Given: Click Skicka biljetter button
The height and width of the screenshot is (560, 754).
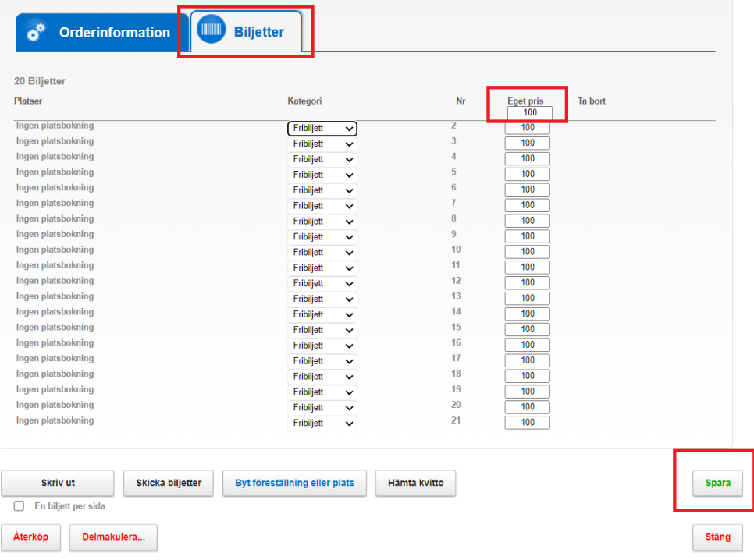Looking at the screenshot, I should [169, 483].
